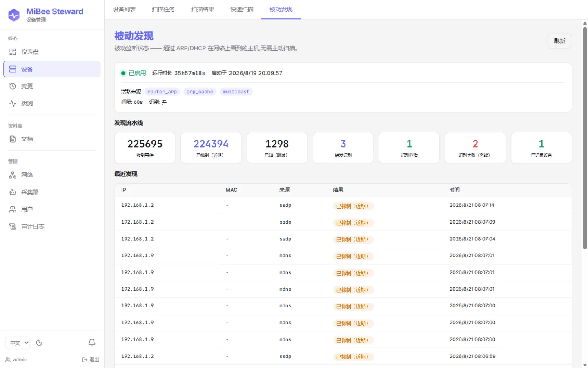The height and width of the screenshot is (368, 588).
Task: Click the MiBee Steward logo icon
Action: [14, 15]
